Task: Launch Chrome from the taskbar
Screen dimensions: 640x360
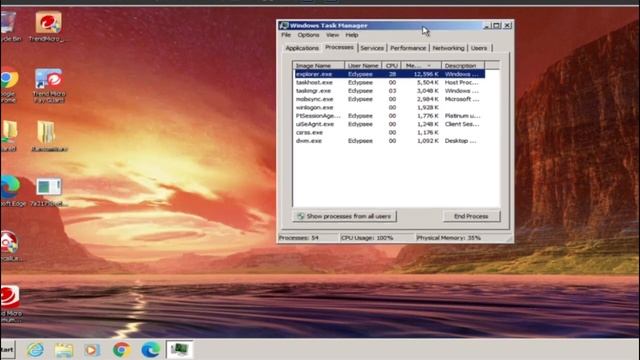Action: click(121, 350)
